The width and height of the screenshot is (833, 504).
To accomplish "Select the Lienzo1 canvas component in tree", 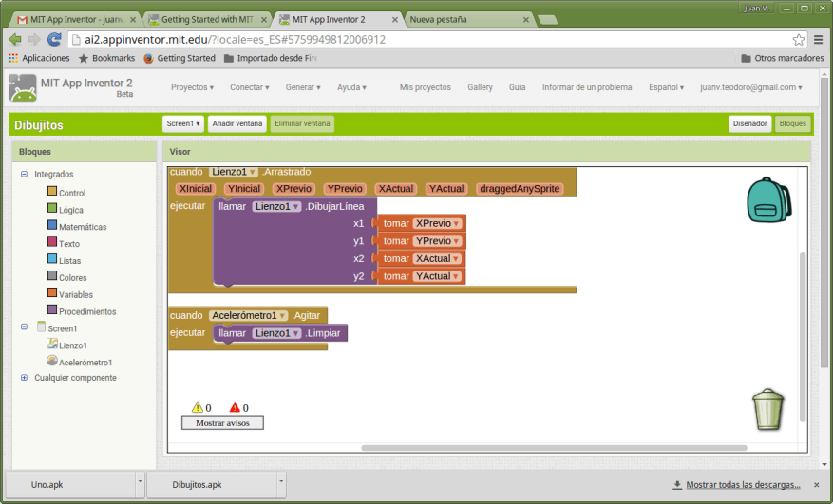I will point(72,345).
